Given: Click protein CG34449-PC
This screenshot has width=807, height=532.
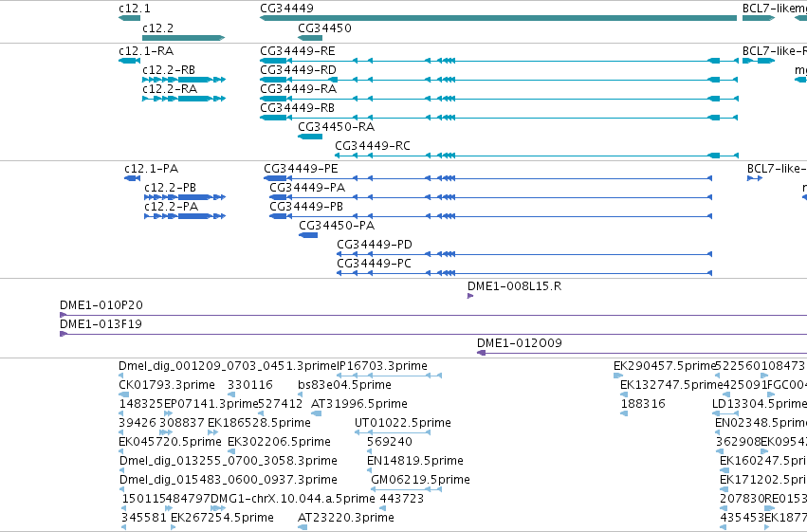Looking at the screenshot, I should click(524, 273).
